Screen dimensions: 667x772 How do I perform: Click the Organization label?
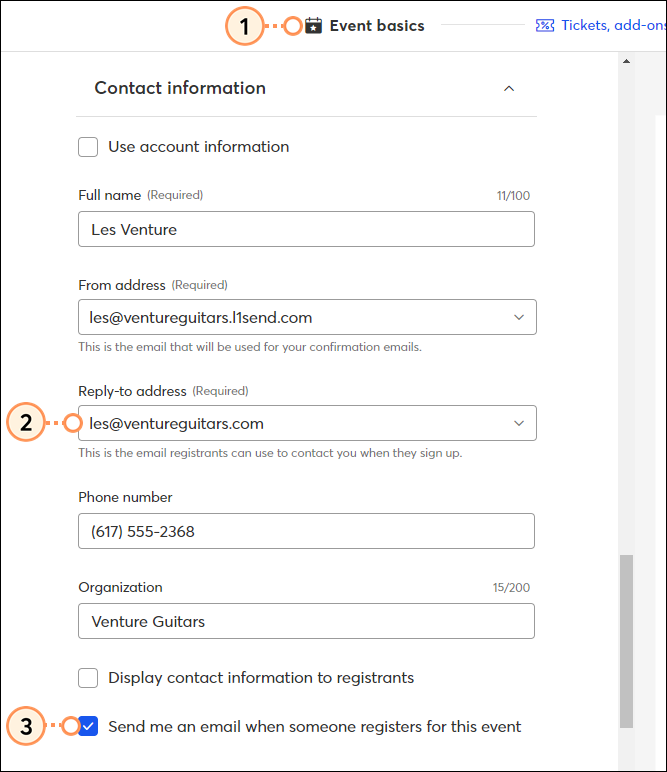coord(120,587)
